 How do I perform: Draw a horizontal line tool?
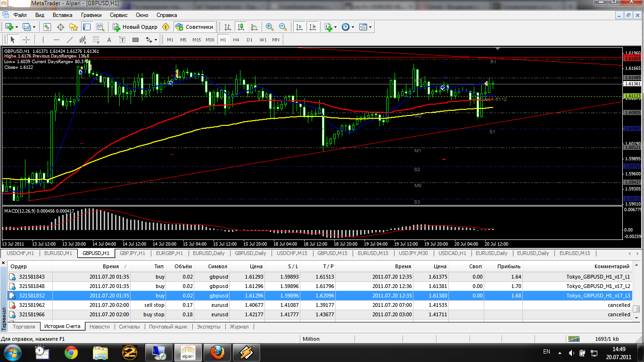coord(57,40)
